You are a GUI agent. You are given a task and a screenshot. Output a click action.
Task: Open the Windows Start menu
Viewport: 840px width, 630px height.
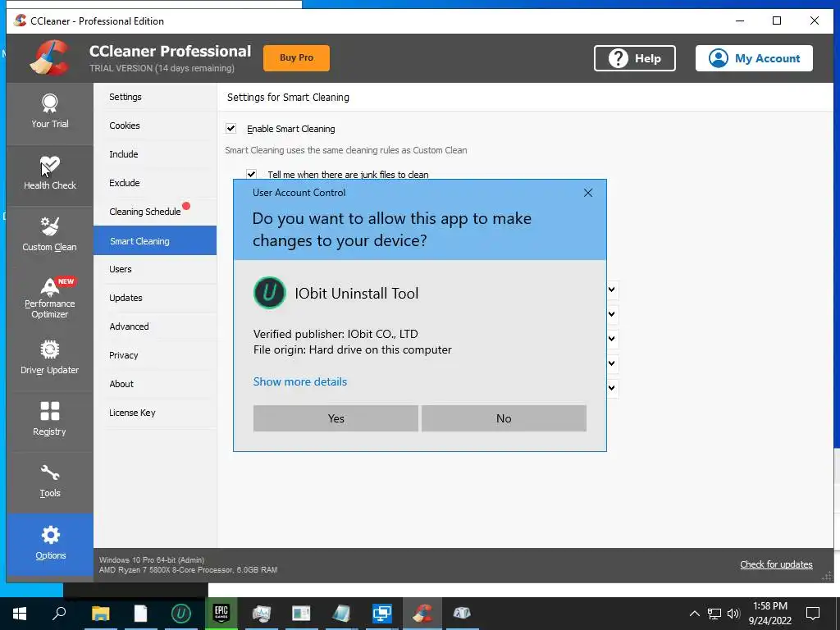coord(20,613)
